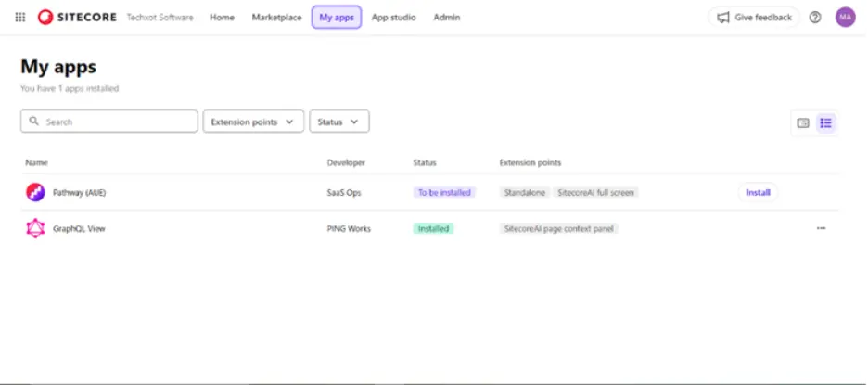Click the Standalone extension tag
This screenshot has width=868, height=385.
coord(525,193)
